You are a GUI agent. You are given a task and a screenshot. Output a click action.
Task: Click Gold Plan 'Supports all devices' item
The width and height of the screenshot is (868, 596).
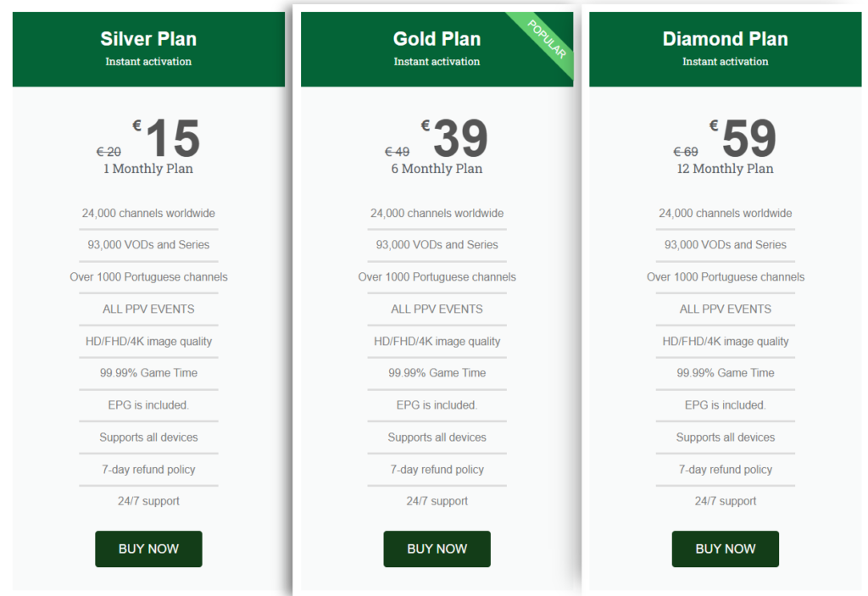tap(437, 437)
